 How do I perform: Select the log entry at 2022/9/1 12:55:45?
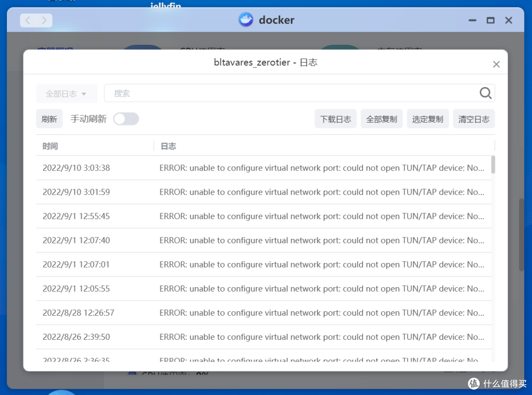[x=264, y=216]
